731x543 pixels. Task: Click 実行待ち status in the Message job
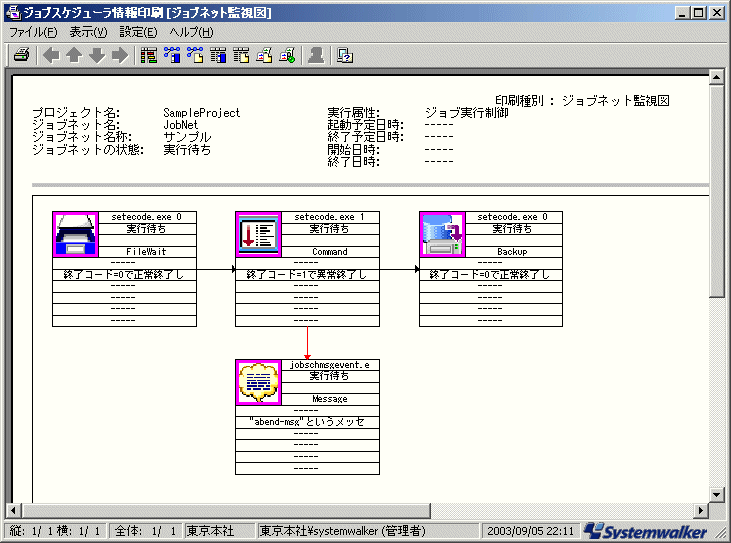click(330, 376)
